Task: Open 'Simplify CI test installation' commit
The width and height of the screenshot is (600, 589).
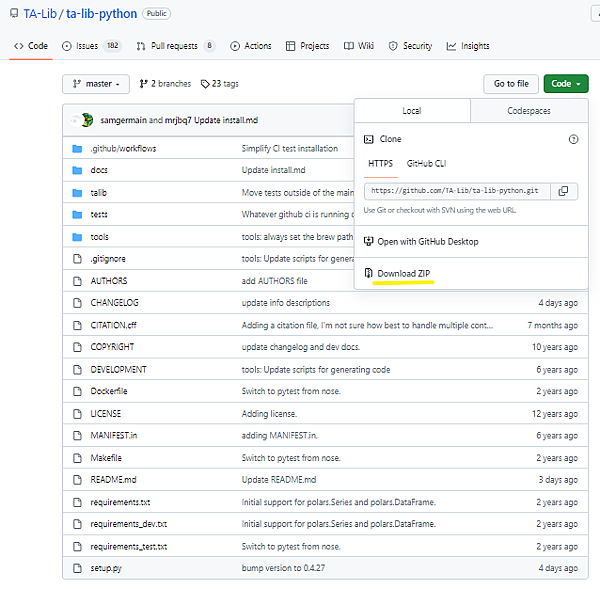Action: coord(290,148)
